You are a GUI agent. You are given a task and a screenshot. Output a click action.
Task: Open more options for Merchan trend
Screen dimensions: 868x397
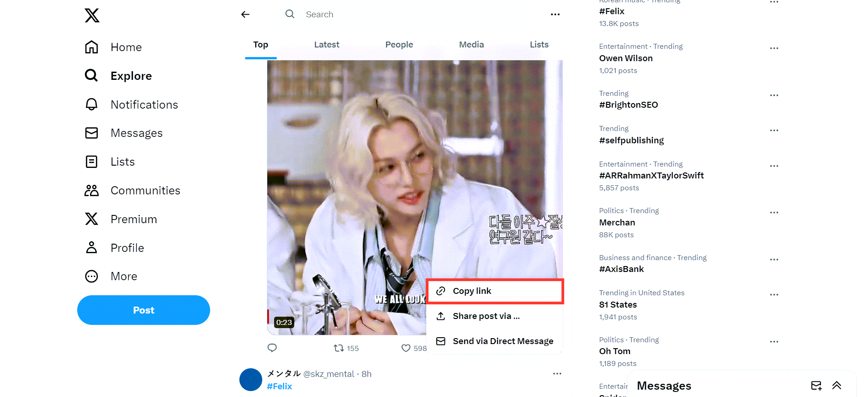[x=774, y=213]
